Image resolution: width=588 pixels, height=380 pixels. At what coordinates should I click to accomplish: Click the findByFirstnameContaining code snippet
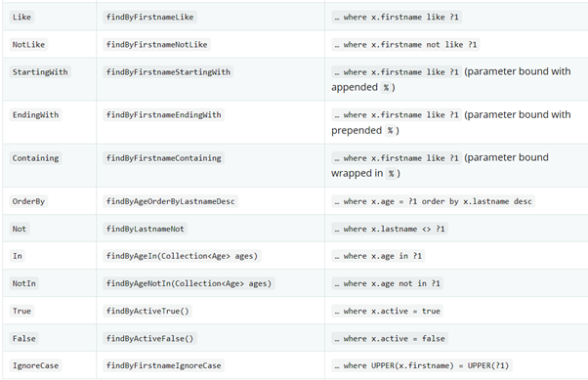(164, 158)
